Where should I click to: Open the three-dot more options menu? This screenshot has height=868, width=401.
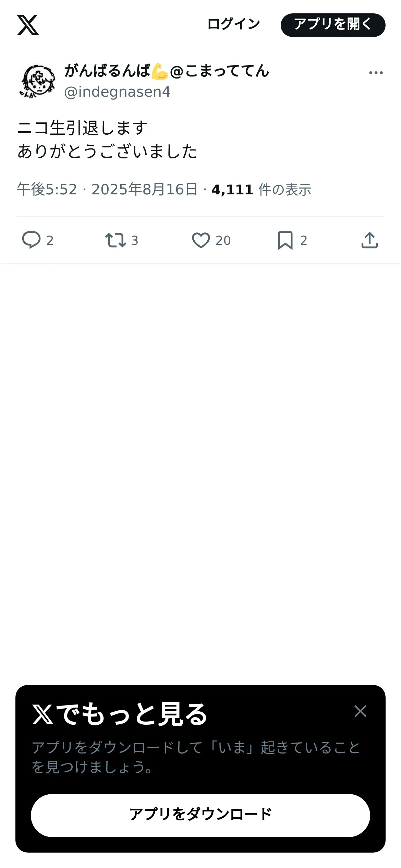[x=376, y=73]
